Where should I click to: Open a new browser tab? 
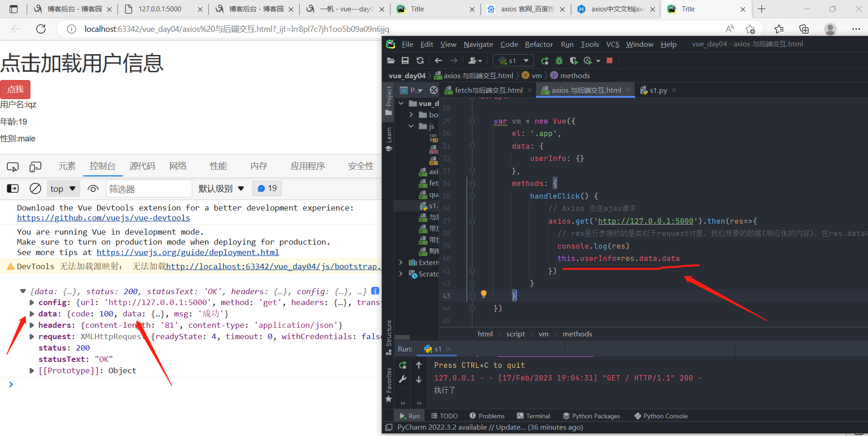762,9
